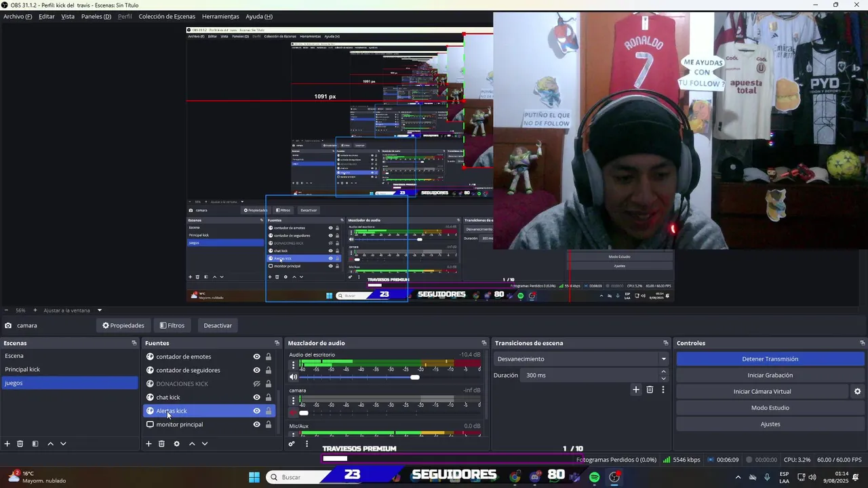Unmute camara audio channel

[294, 413]
